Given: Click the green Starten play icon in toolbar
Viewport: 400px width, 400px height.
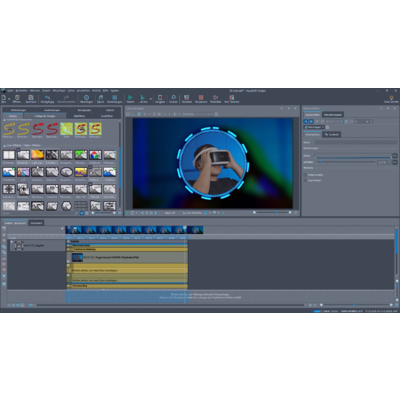Looking at the screenshot, I should click(130, 97).
